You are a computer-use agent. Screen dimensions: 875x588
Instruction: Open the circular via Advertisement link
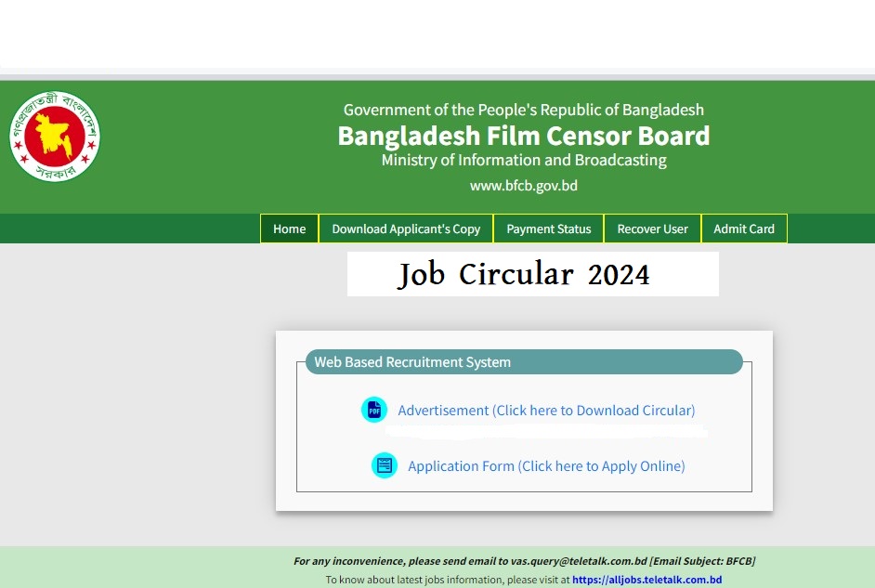pos(546,410)
